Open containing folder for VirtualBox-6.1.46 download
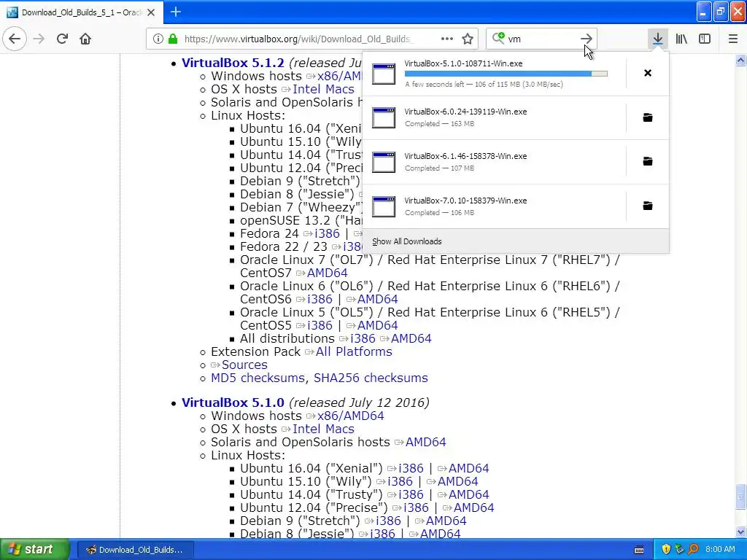 click(648, 161)
